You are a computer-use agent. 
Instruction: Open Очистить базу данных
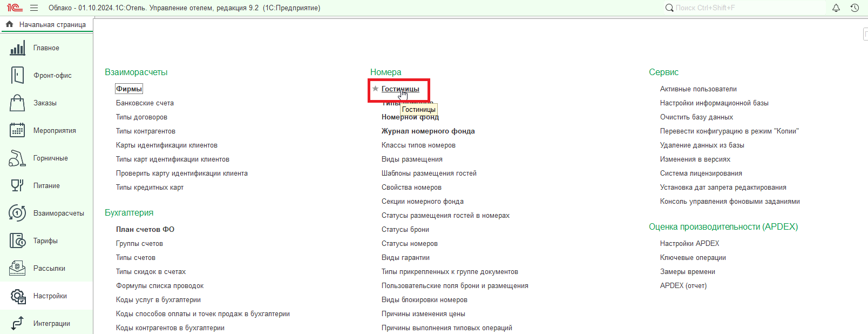coord(696,117)
